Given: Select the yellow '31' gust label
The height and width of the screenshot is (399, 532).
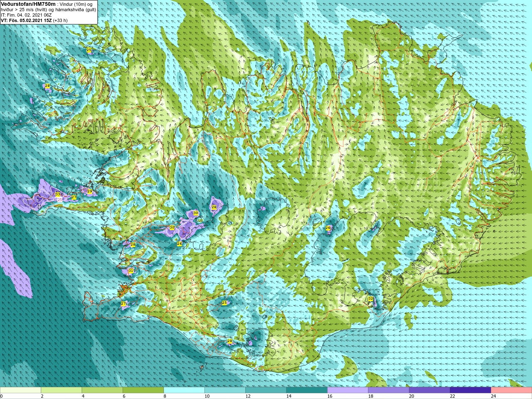Looking at the screenshot, I should click(131, 271).
